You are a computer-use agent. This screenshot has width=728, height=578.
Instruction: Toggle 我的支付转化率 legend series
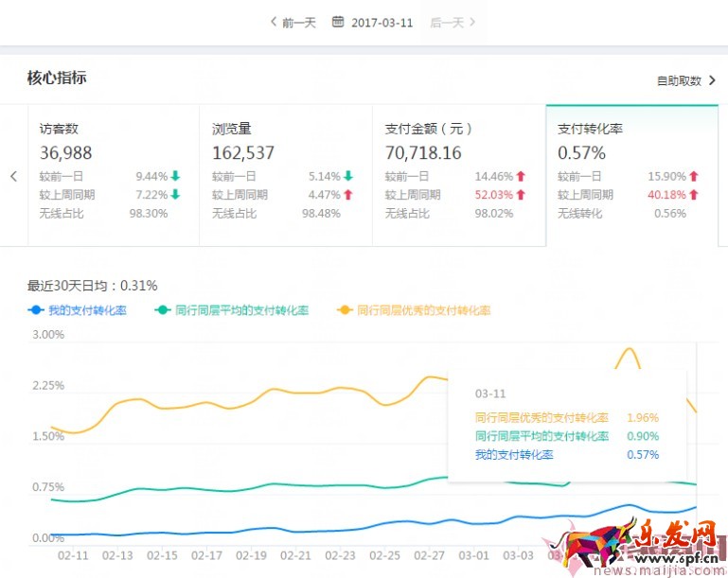85,310
